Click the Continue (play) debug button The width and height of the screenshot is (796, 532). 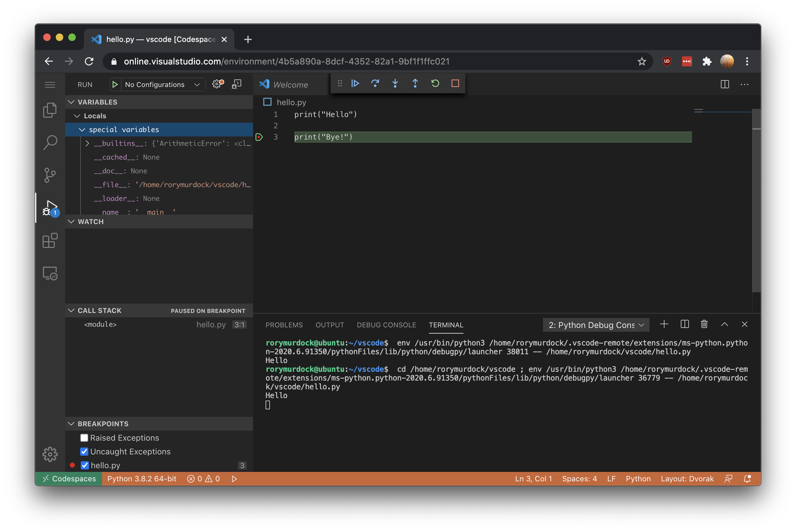click(355, 83)
